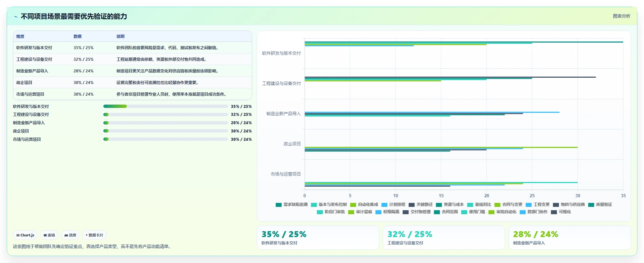
Task: Click the 维度 table column header
Action: pyautogui.click(x=20, y=37)
